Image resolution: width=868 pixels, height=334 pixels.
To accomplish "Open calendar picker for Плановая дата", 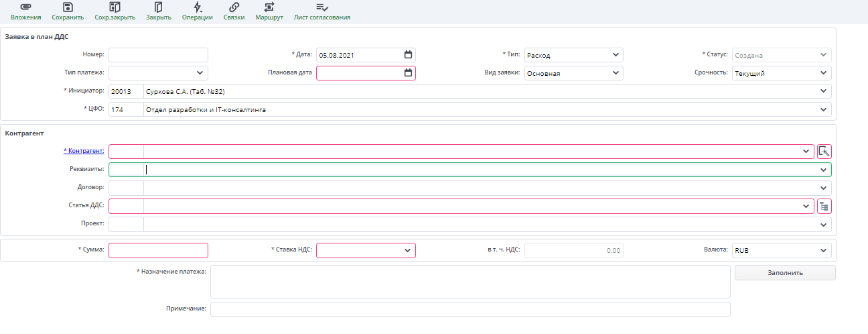I will click(408, 73).
